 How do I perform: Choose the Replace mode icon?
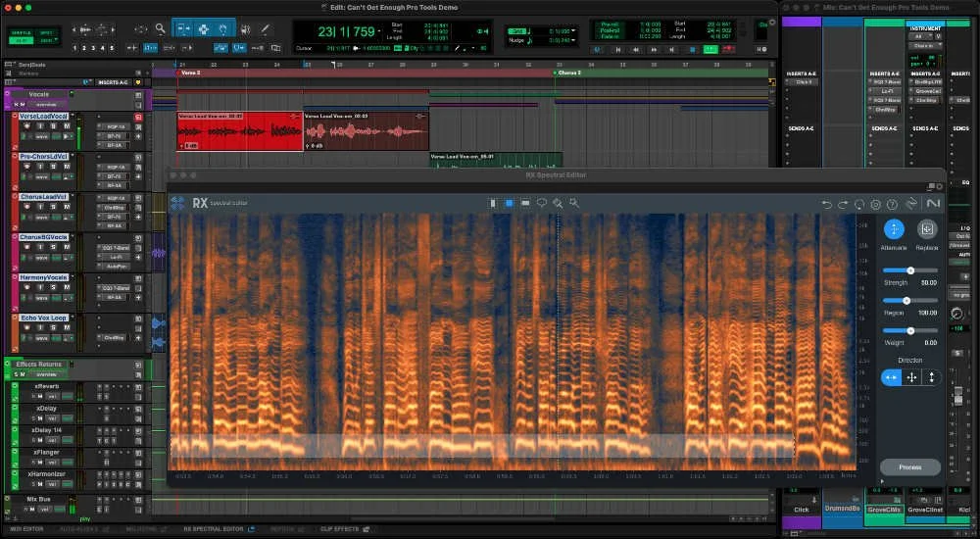(927, 229)
